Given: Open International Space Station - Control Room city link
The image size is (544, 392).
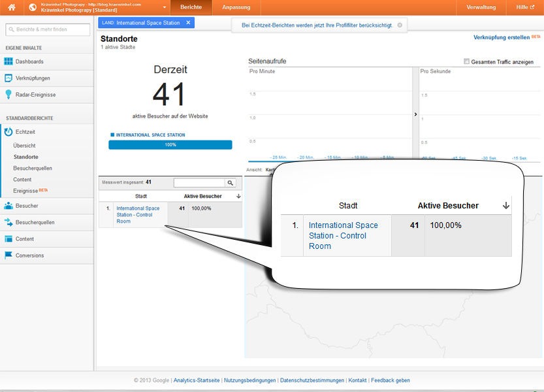Looking at the screenshot, I should [138, 214].
